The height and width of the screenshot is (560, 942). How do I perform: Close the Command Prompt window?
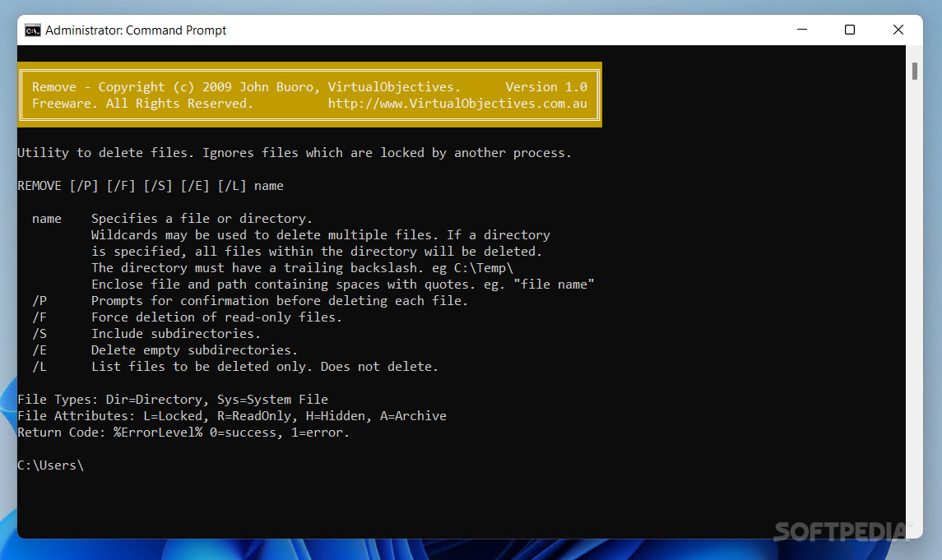[x=898, y=30]
